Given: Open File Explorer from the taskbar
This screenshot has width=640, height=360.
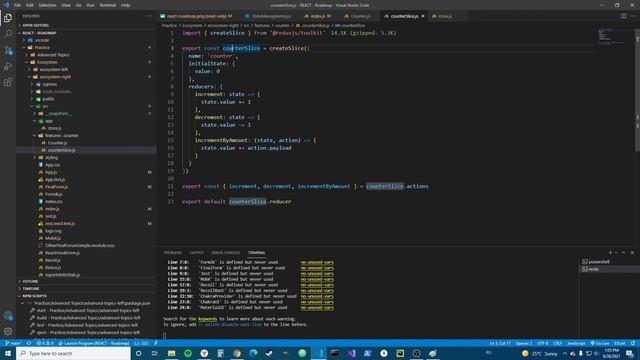Looking at the screenshot, I should [x=171, y=353].
